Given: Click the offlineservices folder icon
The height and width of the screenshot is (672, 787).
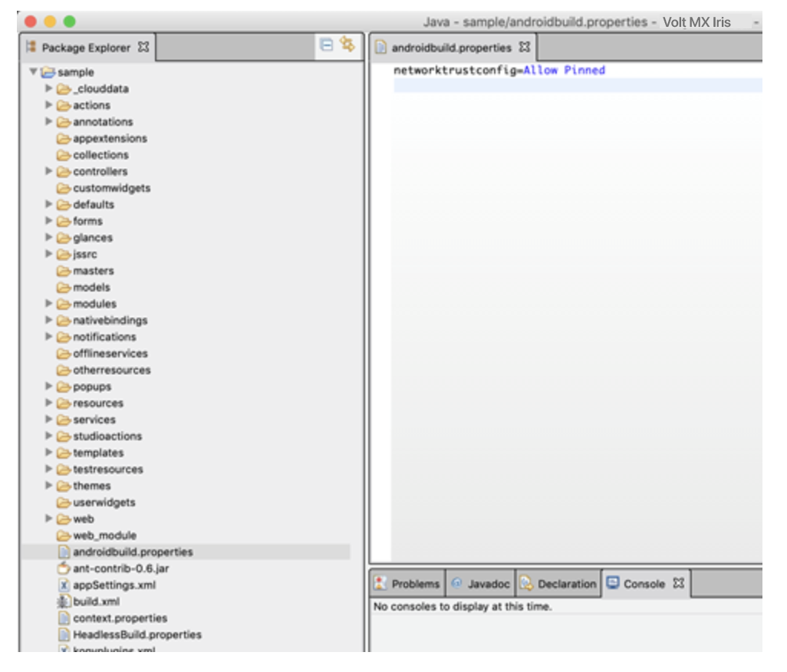Looking at the screenshot, I should point(64,354).
